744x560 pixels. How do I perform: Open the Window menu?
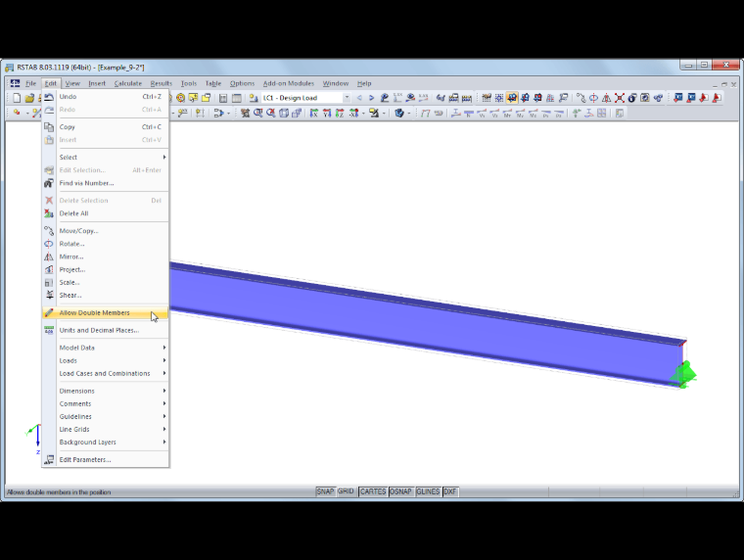(x=336, y=83)
